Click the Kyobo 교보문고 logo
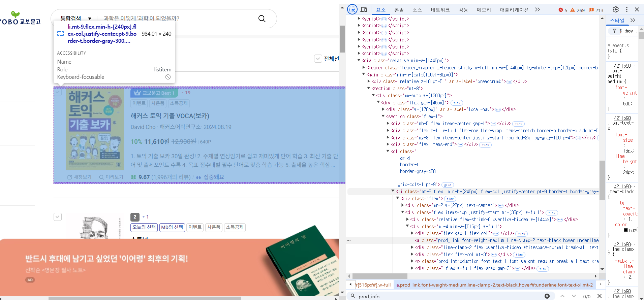 pos(20,19)
